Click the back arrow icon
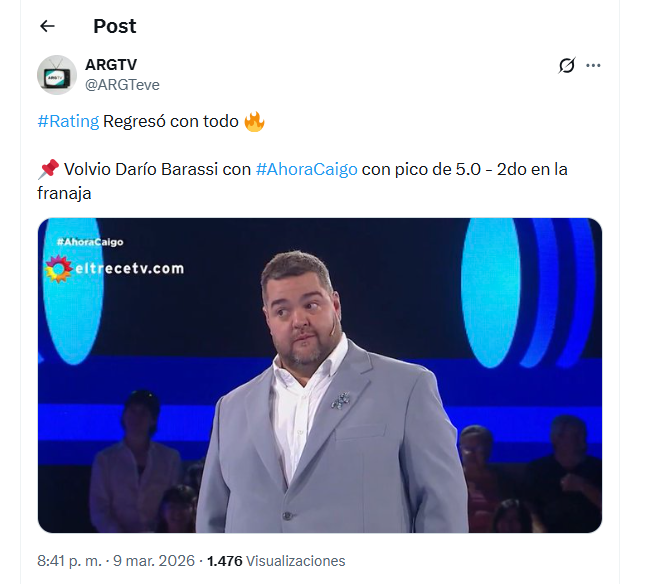The image size is (649, 584). [47, 26]
